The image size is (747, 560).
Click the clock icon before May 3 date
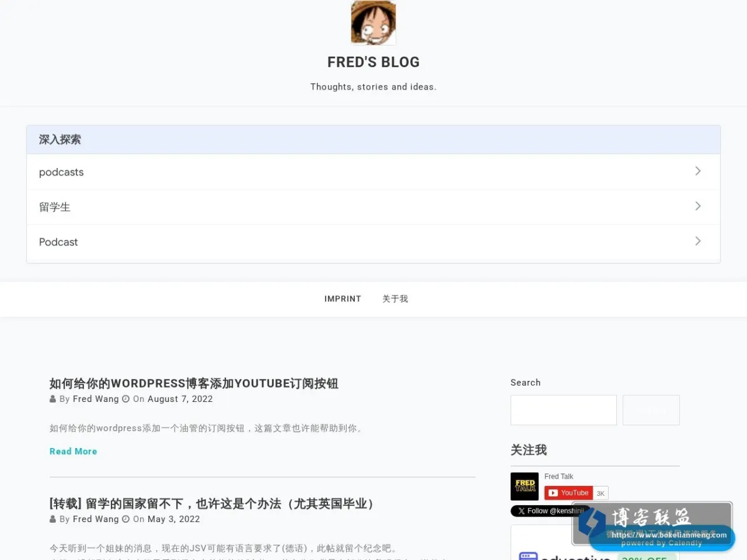(126, 519)
